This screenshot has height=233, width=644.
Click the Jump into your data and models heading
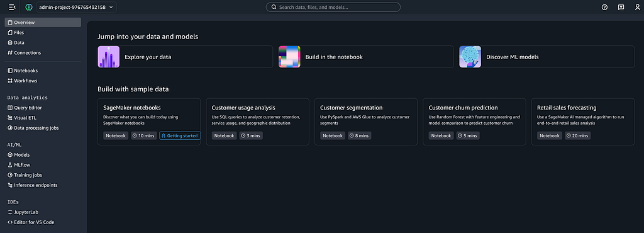click(148, 37)
